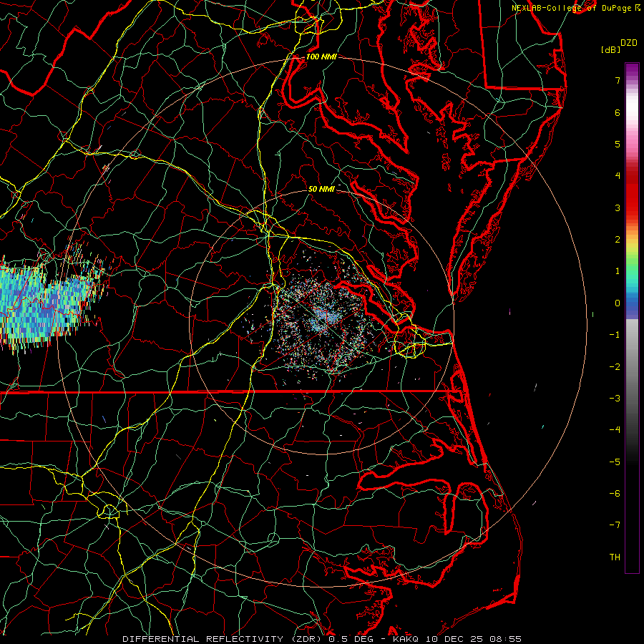Viewport: 644px width, 644px height.
Task: Click the TH threshold label on the legend
Action: point(615,557)
